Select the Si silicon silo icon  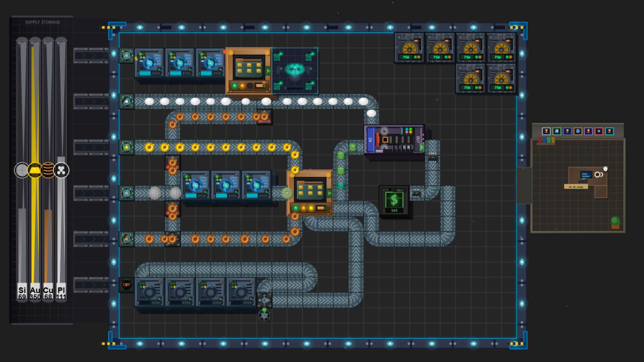point(21,170)
